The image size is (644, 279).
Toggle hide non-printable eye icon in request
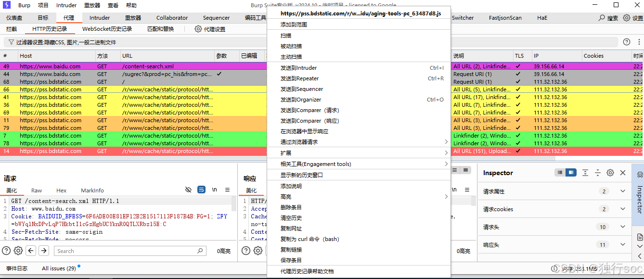(189, 190)
